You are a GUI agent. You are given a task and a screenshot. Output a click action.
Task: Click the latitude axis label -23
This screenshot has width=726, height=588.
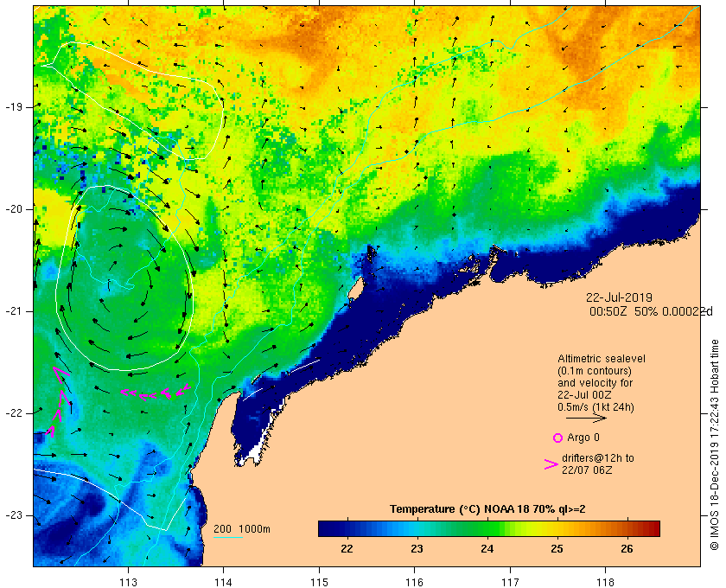(14, 515)
